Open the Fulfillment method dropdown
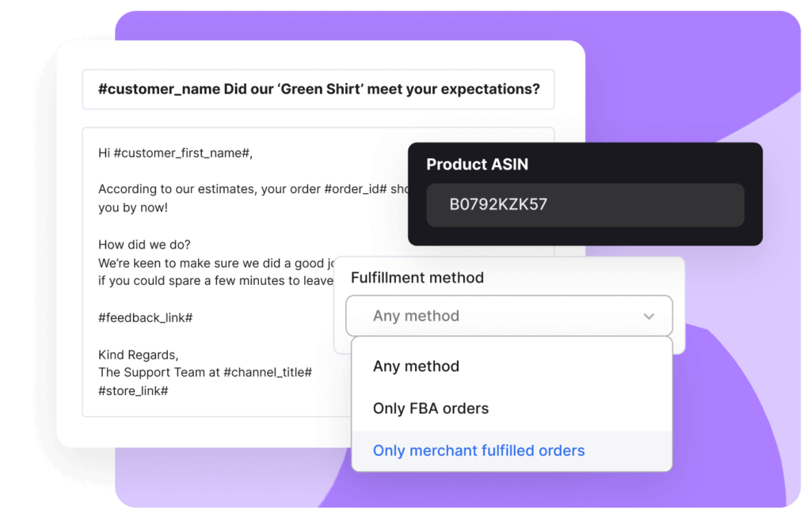Image resolution: width=811 pixels, height=532 pixels. pos(509,315)
